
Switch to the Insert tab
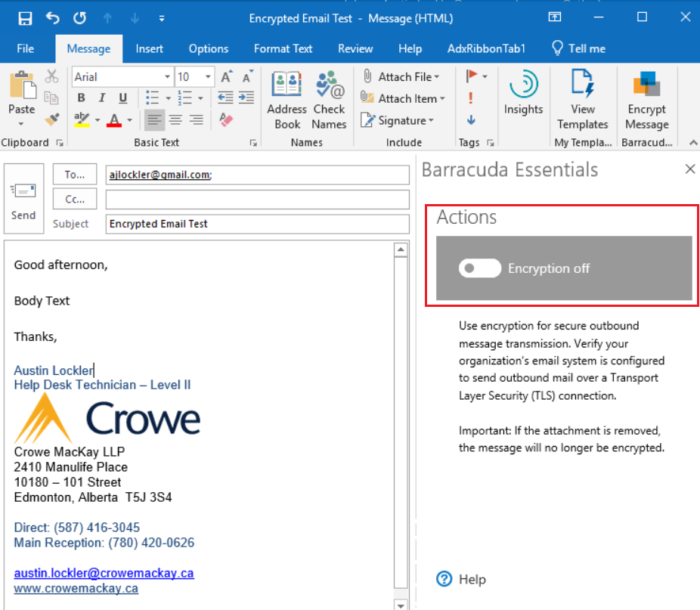pyautogui.click(x=149, y=48)
